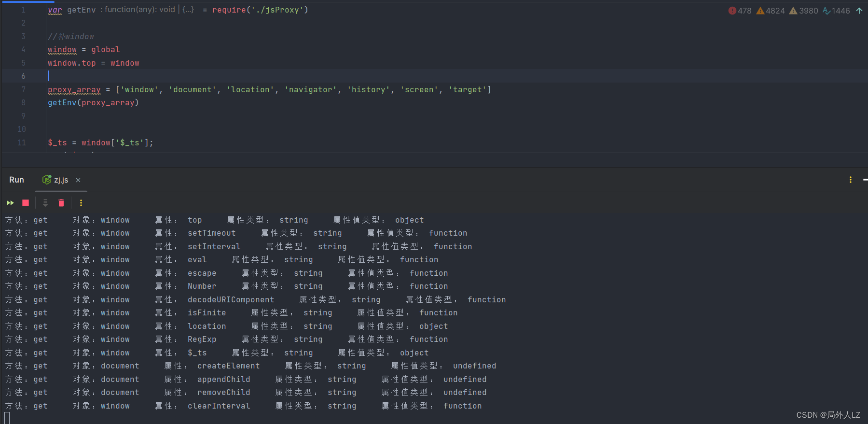Click the proxy_array variable declaration
Viewport: 868px width, 424px height.
[74, 90]
